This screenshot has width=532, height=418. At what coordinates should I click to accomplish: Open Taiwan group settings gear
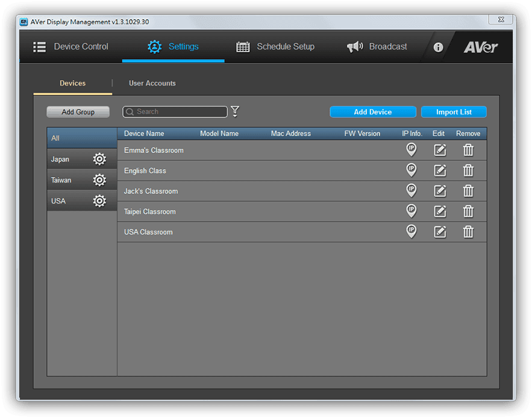point(99,180)
